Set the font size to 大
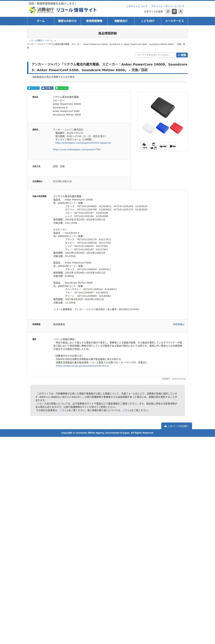 point(181,12)
